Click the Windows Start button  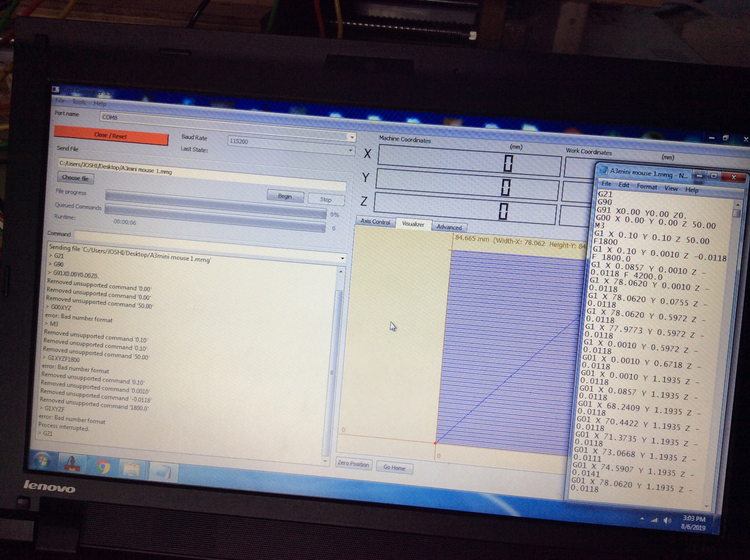(x=42, y=460)
